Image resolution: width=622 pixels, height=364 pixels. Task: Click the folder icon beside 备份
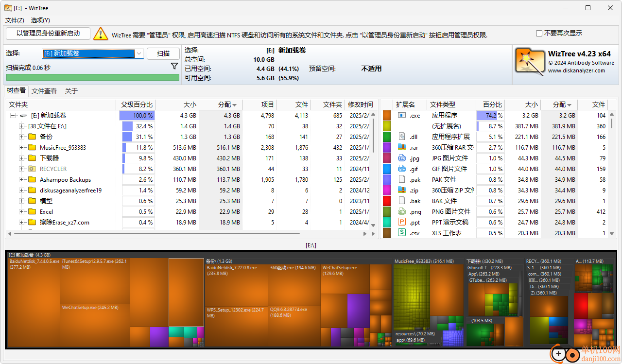click(33, 137)
